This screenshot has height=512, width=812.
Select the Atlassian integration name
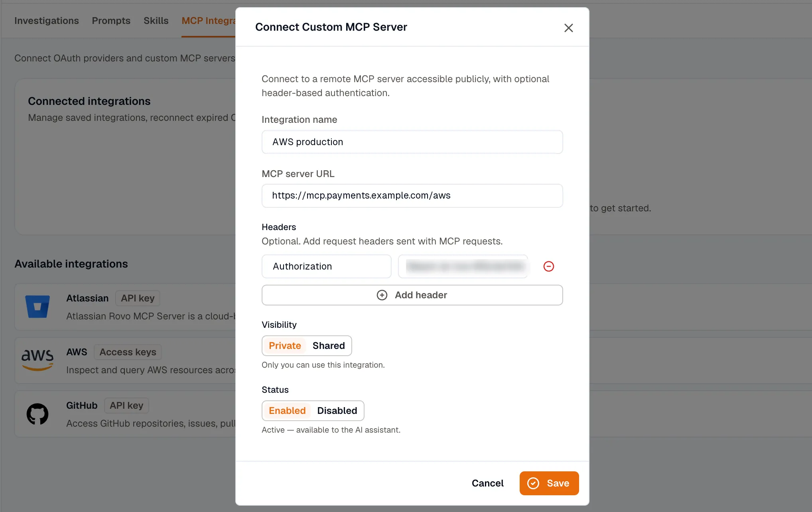[87, 298]
